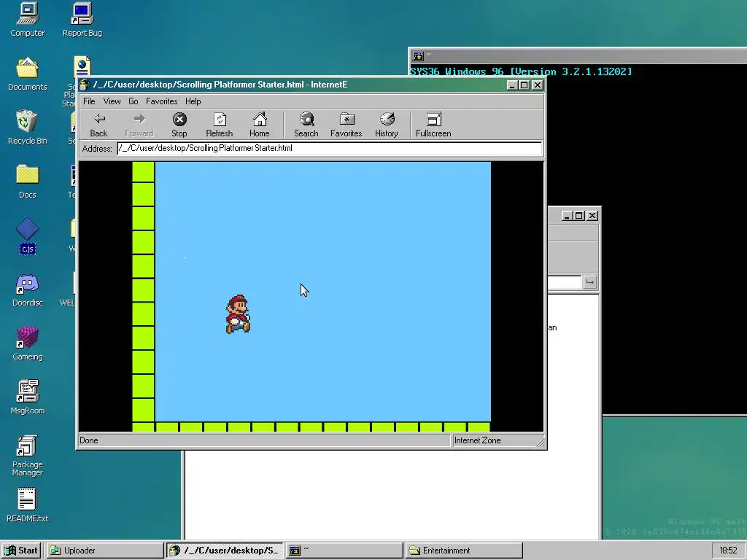
Task: Go to the Home page button
Action: (x=260, y=125)
